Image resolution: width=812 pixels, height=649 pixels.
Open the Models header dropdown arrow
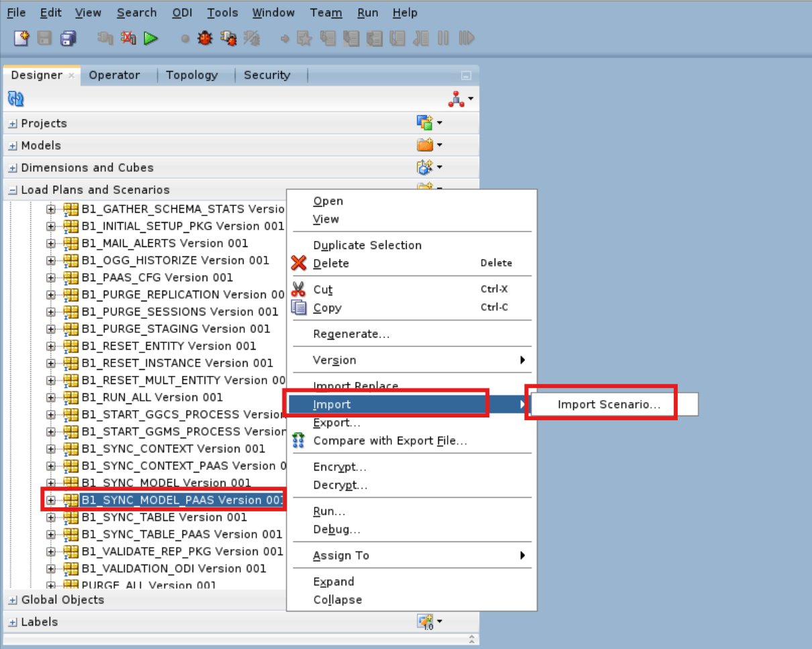point(439,145)
